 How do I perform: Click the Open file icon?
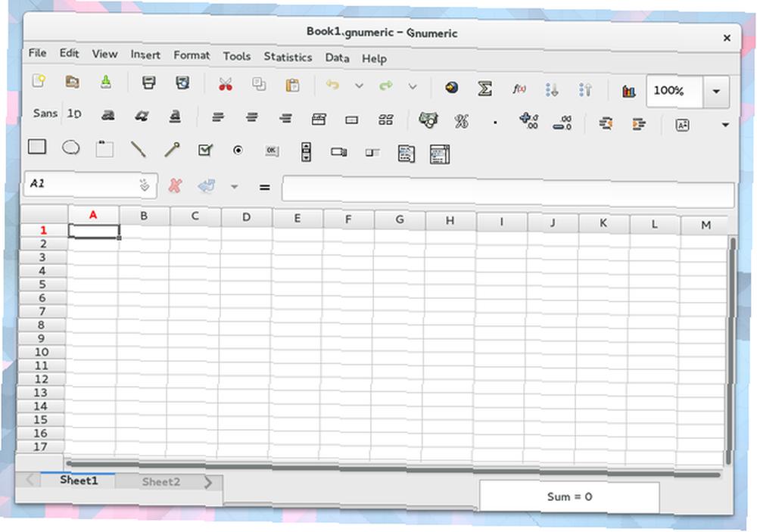[x=73, y=82]
